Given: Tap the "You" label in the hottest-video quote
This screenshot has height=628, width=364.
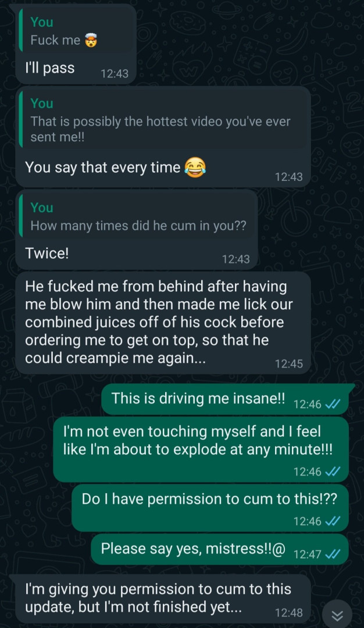Looking at the screenshot, I should (x=42, y=104).
